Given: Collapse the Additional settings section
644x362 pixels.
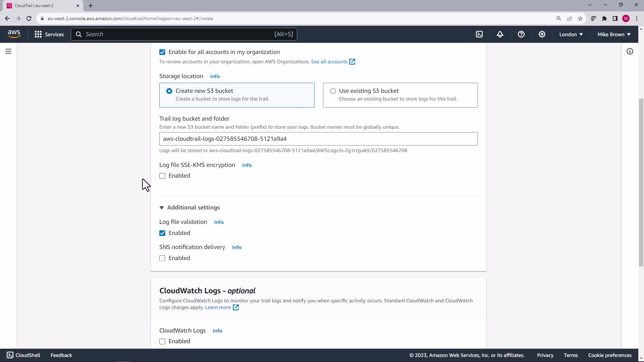Looking at the screenshot, I should 162,208.
